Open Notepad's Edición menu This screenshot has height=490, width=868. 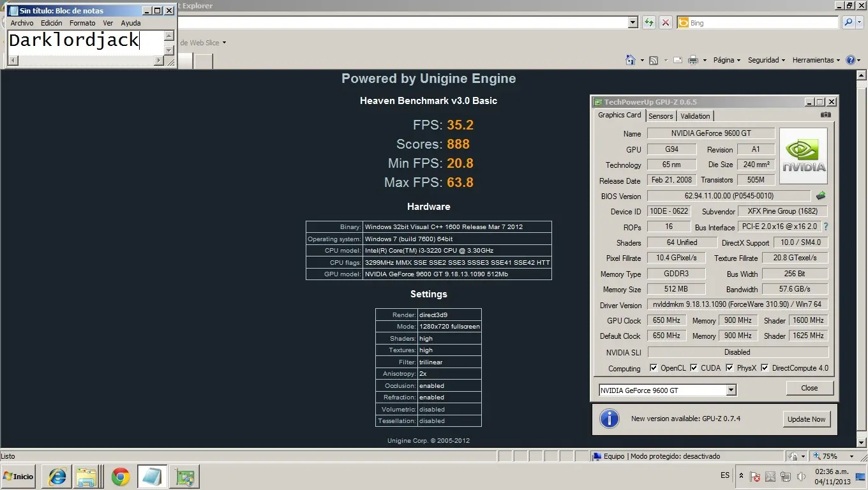pyautogui.click(x=52, y=23)
